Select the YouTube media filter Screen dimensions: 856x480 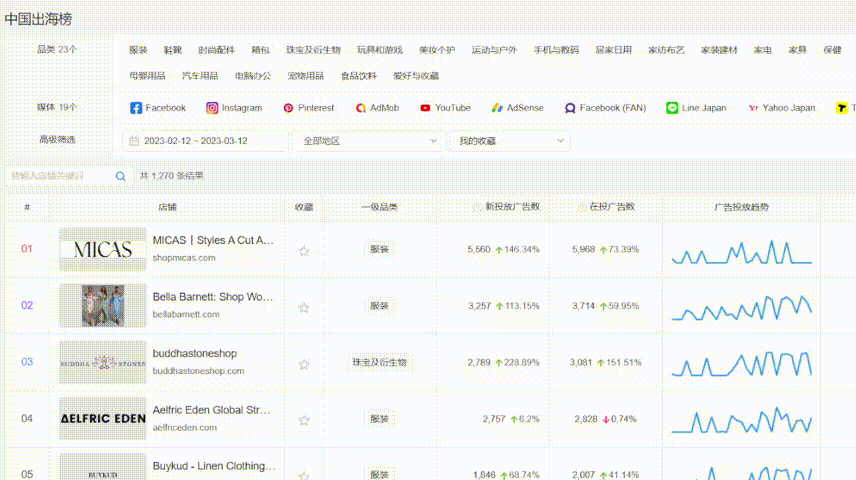(x=445, y=108)
